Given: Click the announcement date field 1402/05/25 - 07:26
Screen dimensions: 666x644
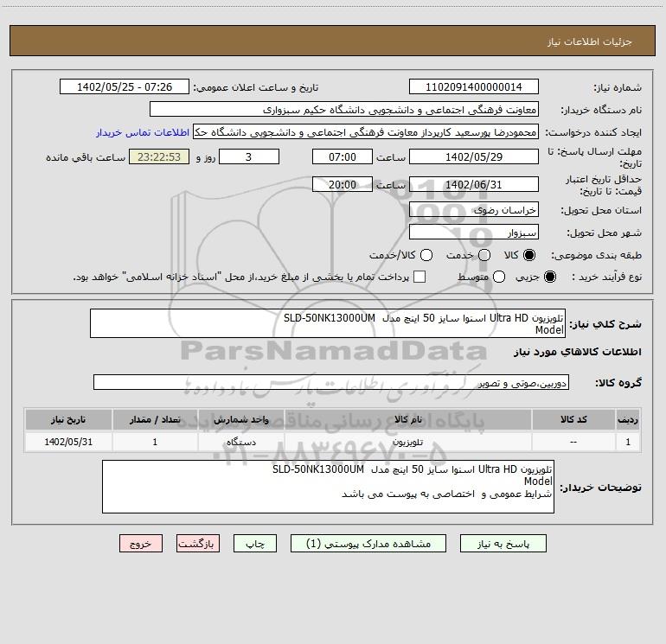Looking at the screenshot, I should [125, 87].
